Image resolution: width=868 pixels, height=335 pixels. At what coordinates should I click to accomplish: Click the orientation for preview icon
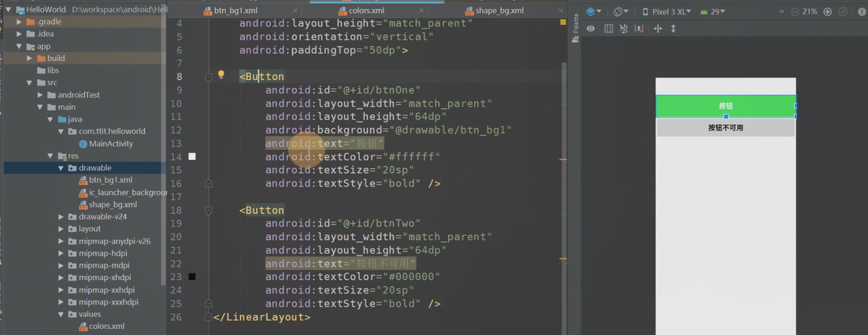[x=619, y=12]
